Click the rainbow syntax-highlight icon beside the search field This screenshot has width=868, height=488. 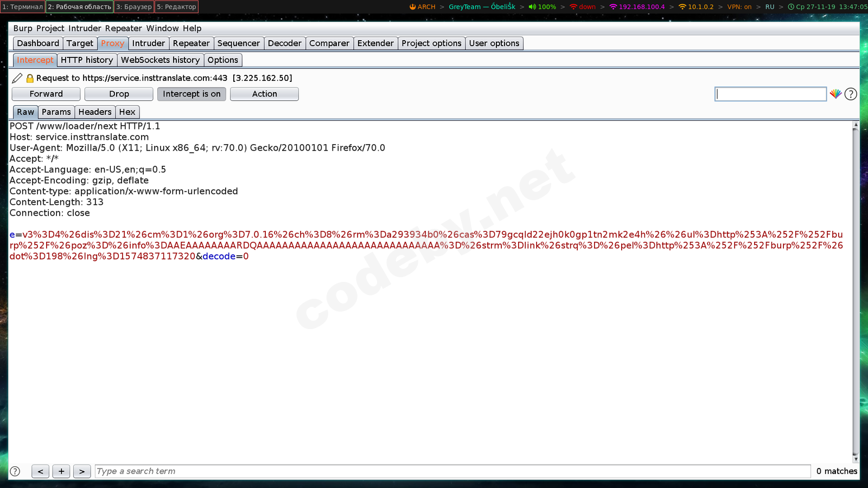click(835, 94)
